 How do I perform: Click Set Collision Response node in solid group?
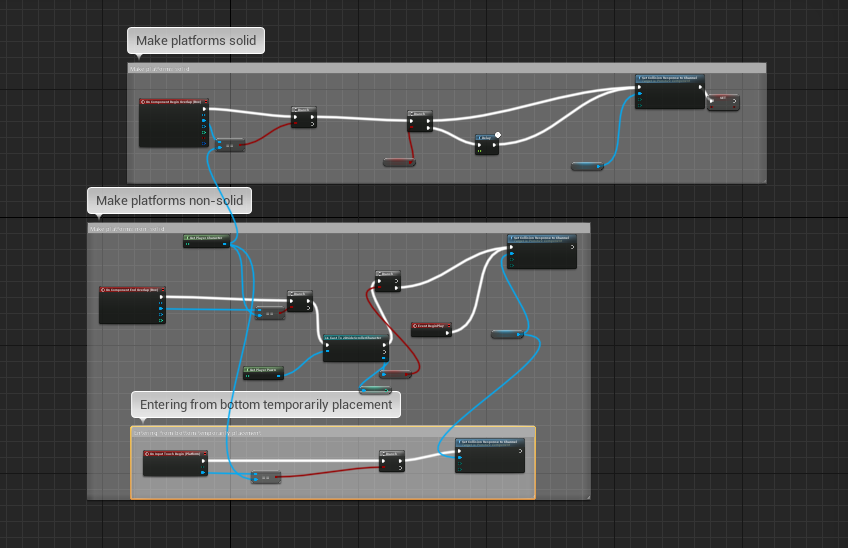click(x=670, y=77)
